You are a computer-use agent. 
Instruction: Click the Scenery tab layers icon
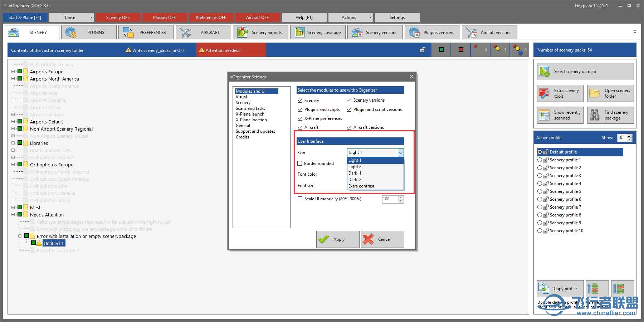click(14, 32)
